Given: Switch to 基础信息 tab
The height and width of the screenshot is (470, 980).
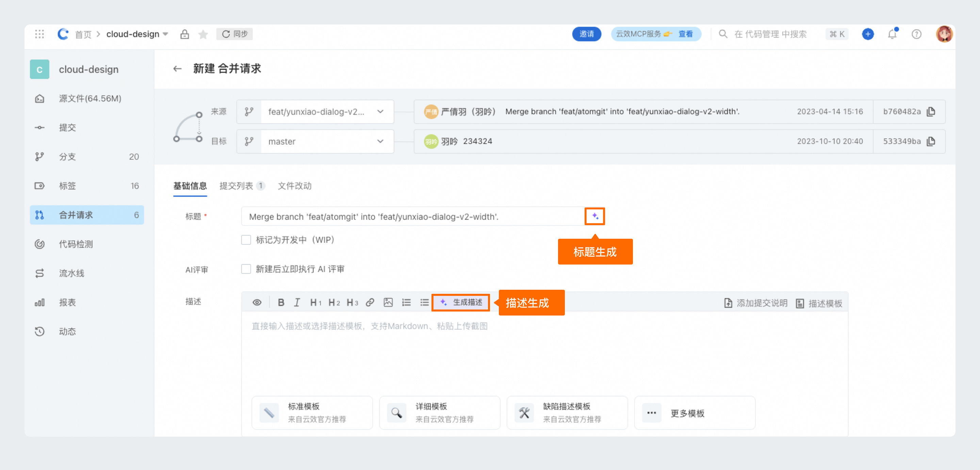Looking at the screenshot, I should pyautogui.click(x=190, y=186).
